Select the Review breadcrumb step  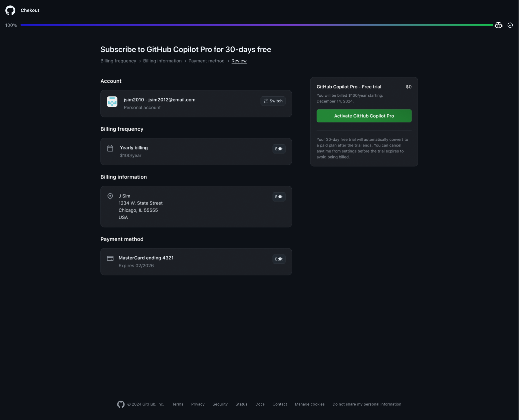pyautogui.click(x=239, y=61)
